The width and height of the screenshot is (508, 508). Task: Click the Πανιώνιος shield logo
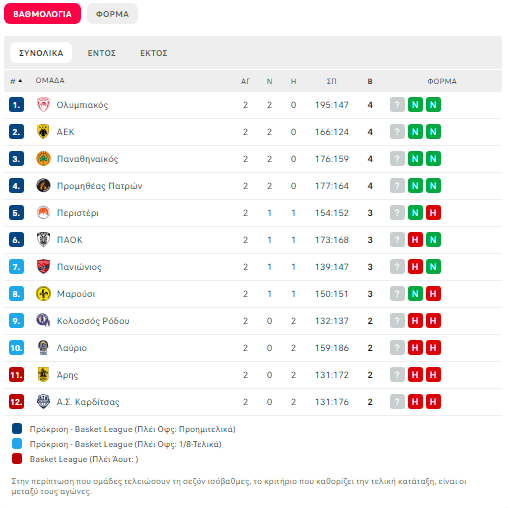tap(43, 267)
